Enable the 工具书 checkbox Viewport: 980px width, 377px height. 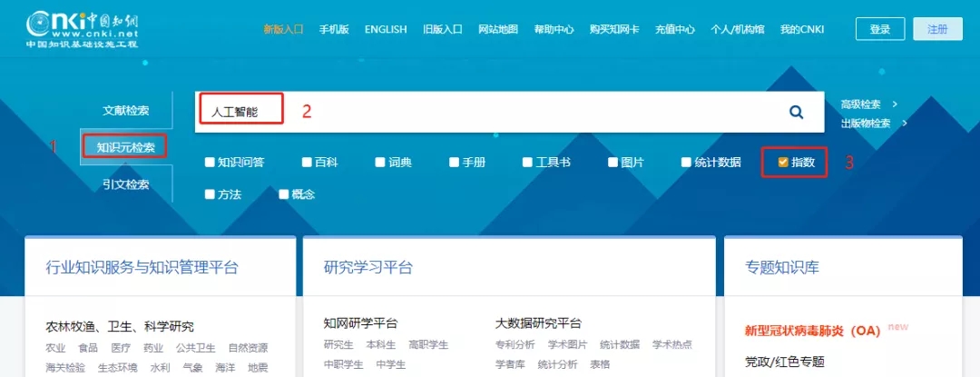527,163
